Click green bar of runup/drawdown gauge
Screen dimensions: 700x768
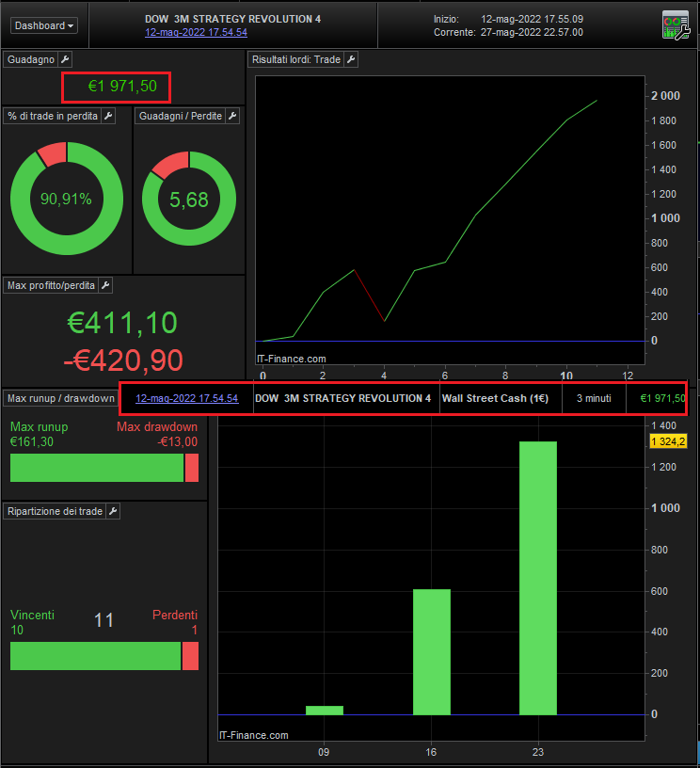[x=97, y=468]
